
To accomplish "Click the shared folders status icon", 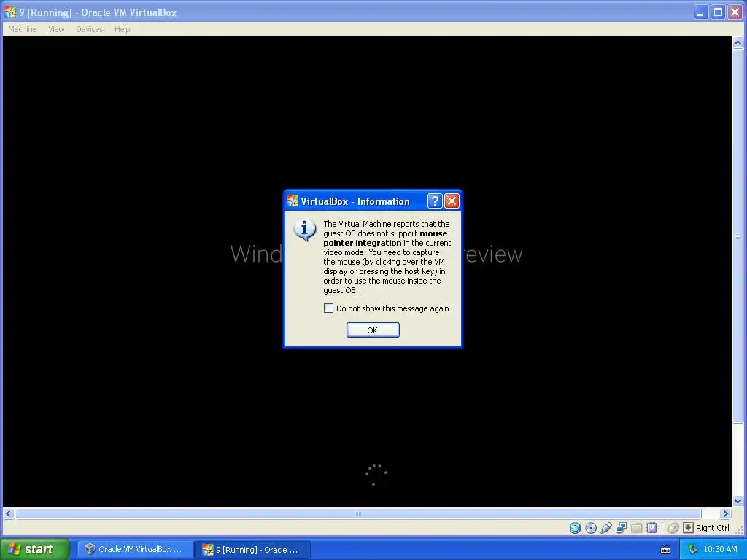I will [636, 528].
